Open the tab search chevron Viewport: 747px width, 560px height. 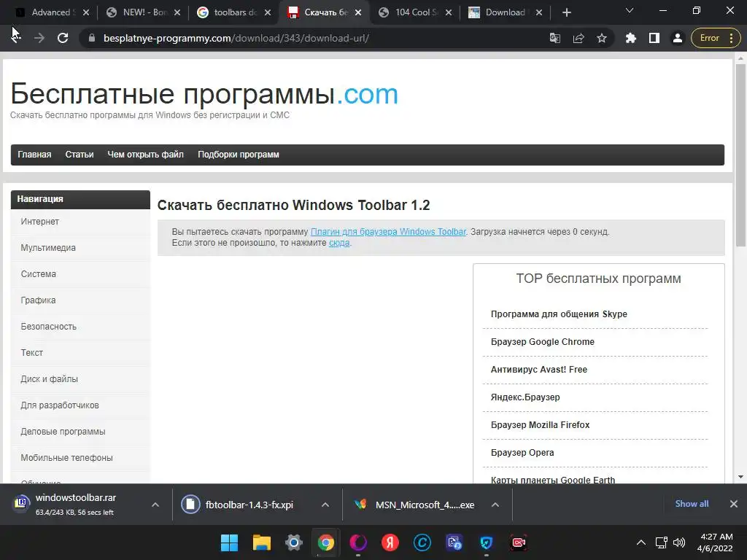630,10
